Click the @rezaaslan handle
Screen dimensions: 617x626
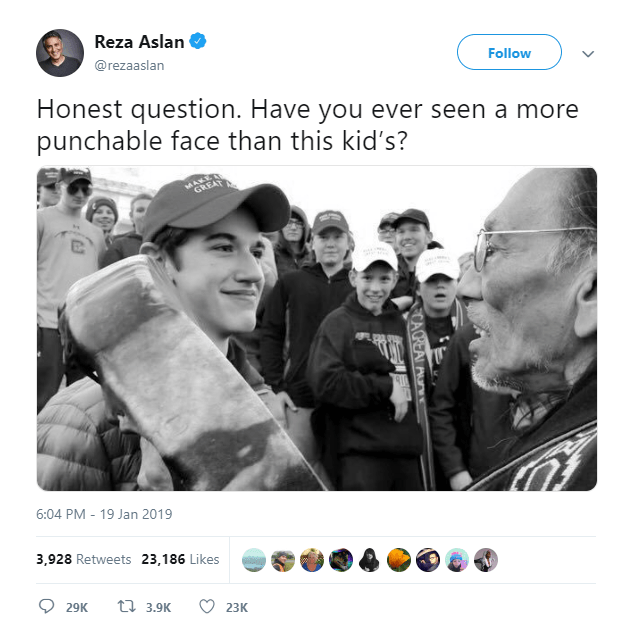tap(129, 65)
